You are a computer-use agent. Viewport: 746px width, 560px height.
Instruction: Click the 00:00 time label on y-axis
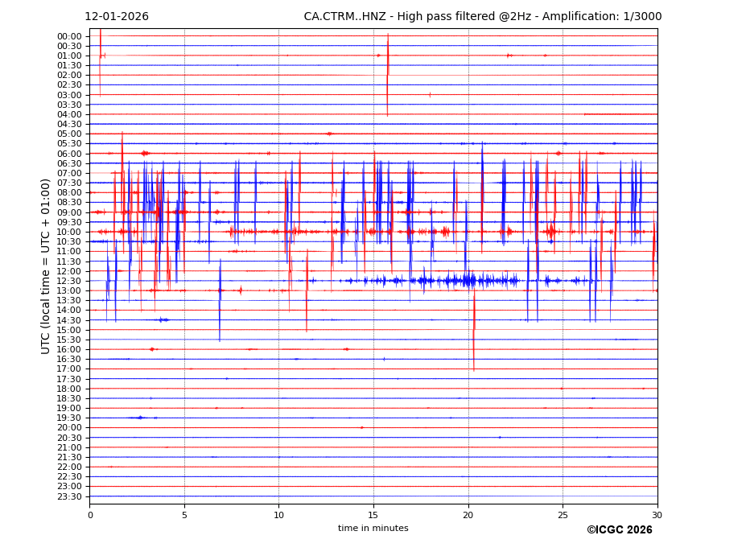coord(69,36)
